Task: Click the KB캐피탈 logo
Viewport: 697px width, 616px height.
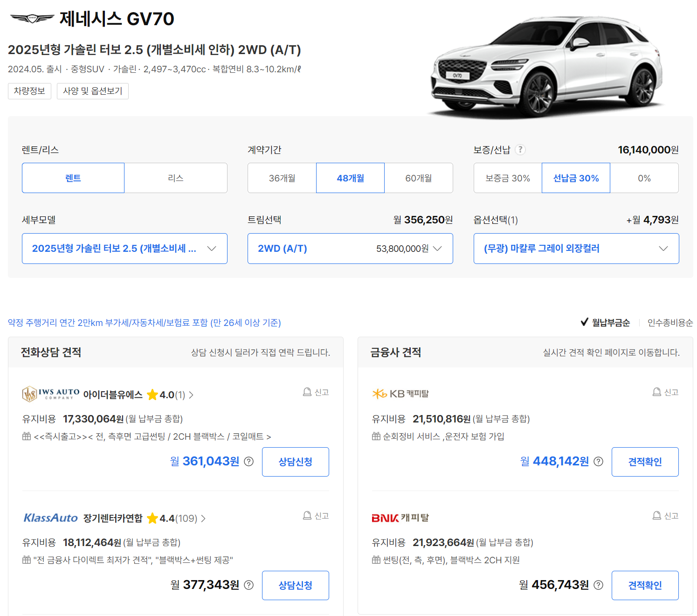Action: pyautogui.click(x=400, y=394)
